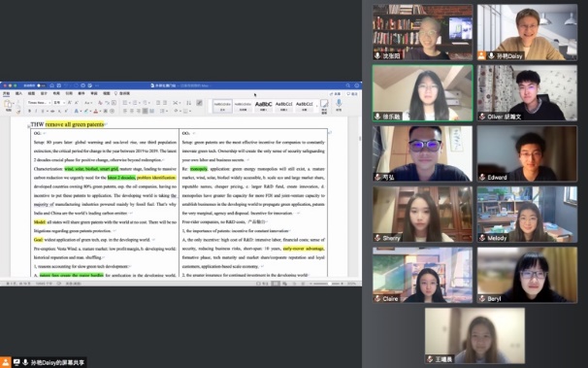Open the Times New Roman font name dropdown
This screenshot has height=368, width=588.
(39, 102)
